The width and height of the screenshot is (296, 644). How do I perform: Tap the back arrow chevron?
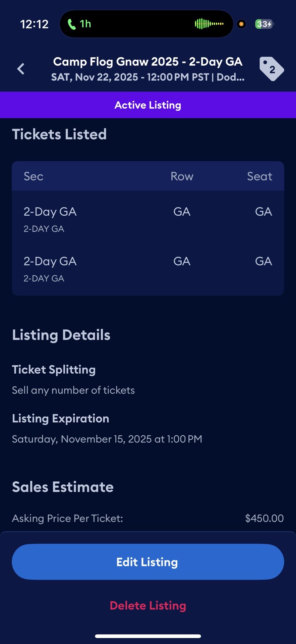tap(21, 69)
